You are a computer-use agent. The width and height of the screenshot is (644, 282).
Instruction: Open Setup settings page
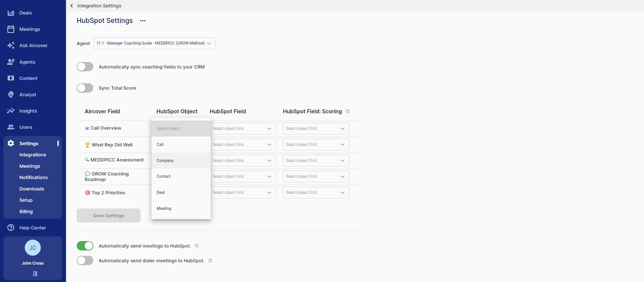[26, 200]
